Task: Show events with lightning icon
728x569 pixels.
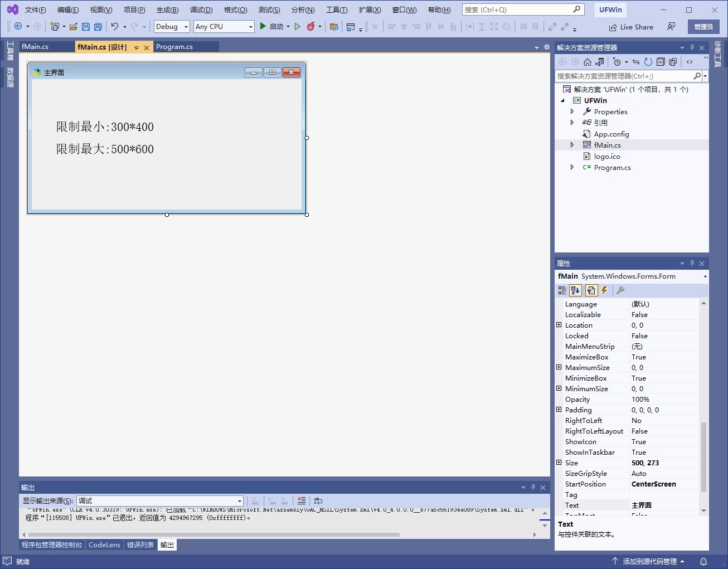Action: 604,290
